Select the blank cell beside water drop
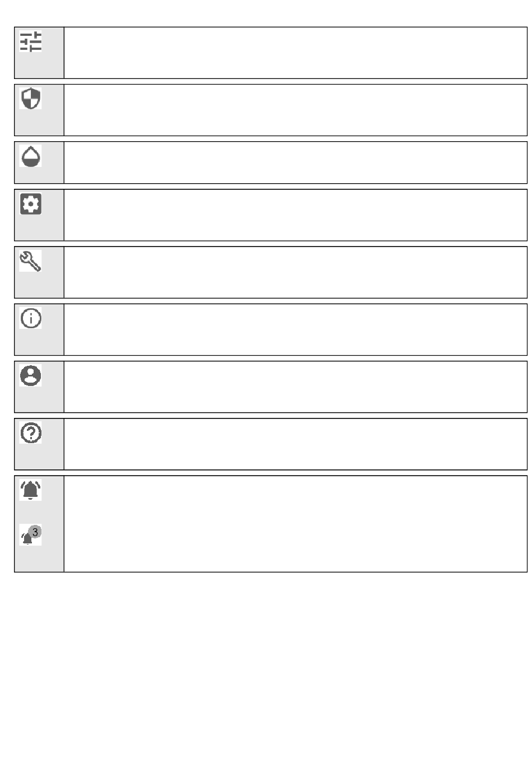The width and height of the screenshot is (532, 777). (296, 162)
